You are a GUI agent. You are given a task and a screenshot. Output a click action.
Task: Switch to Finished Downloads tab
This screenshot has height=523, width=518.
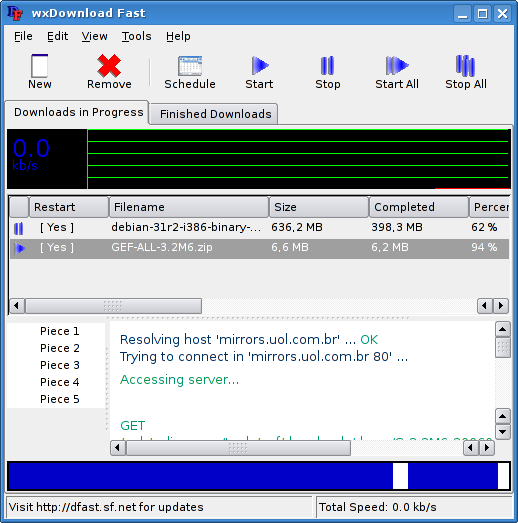pos(214,114)
